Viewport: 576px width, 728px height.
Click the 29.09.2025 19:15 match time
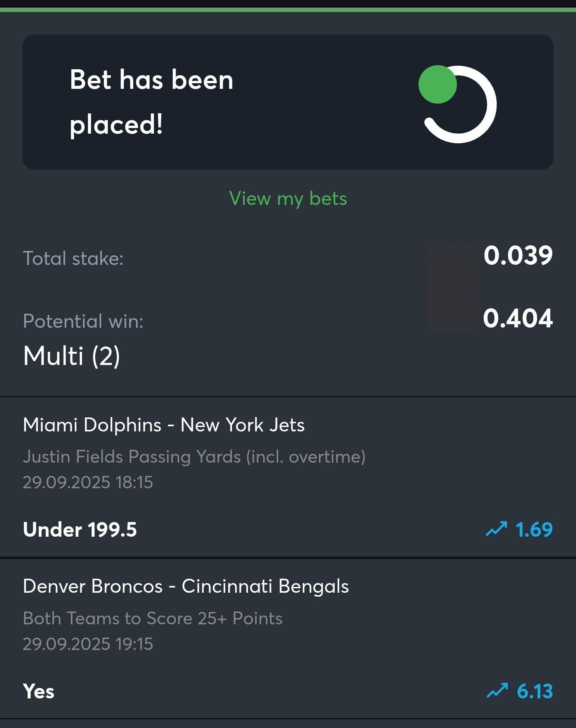[88, 644]
